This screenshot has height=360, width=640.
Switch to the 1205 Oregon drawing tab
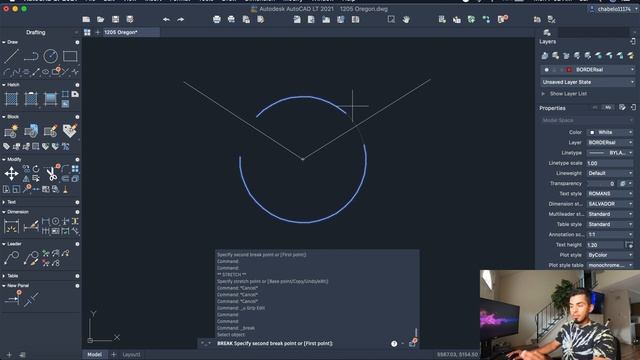(131, 32)
